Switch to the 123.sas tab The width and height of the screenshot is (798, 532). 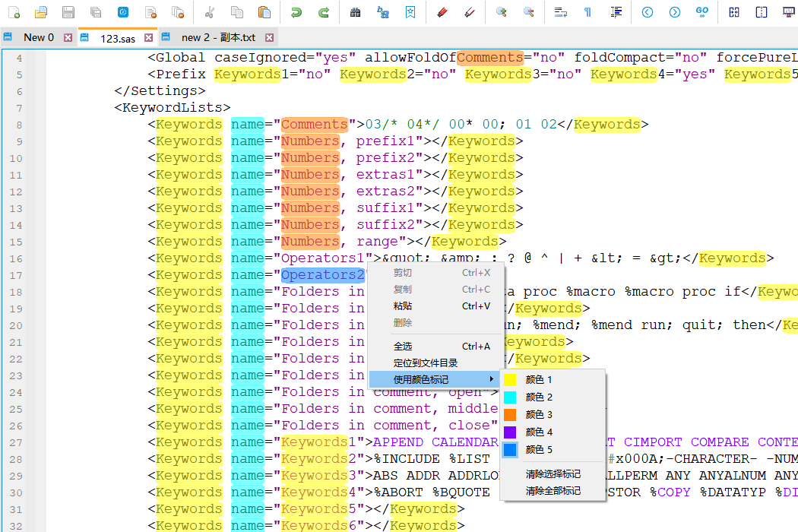point(118,39)
